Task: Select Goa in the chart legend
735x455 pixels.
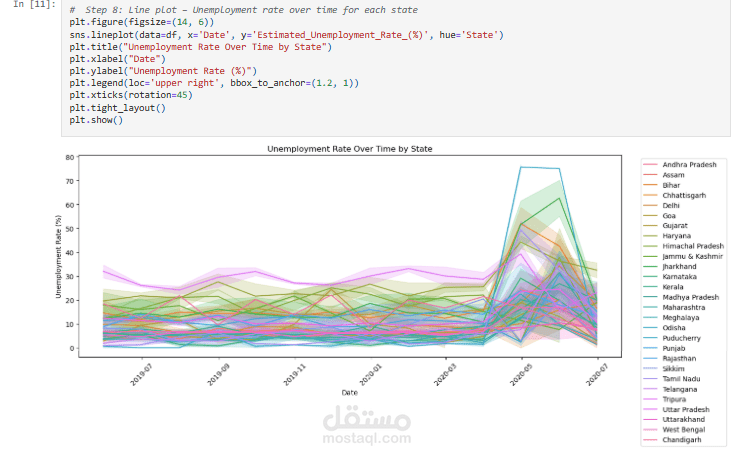Action: (669, 216)
